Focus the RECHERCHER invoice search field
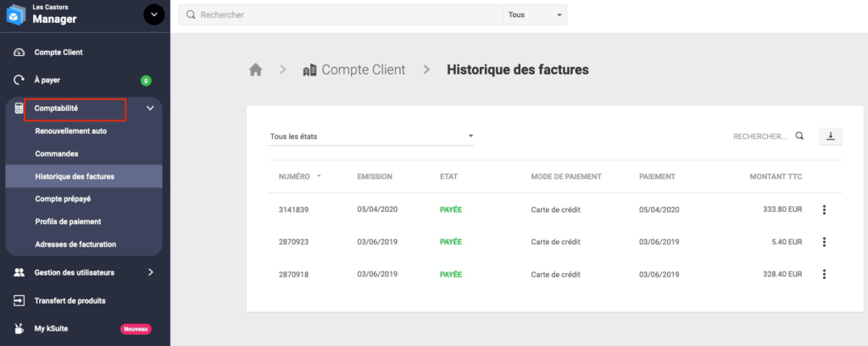 click(759, 137)
